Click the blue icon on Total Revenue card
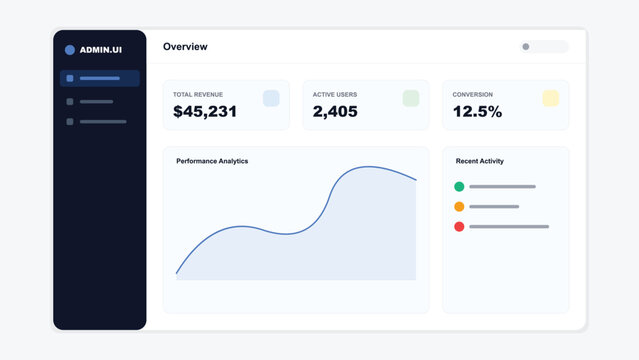 [x=271, y=98]
